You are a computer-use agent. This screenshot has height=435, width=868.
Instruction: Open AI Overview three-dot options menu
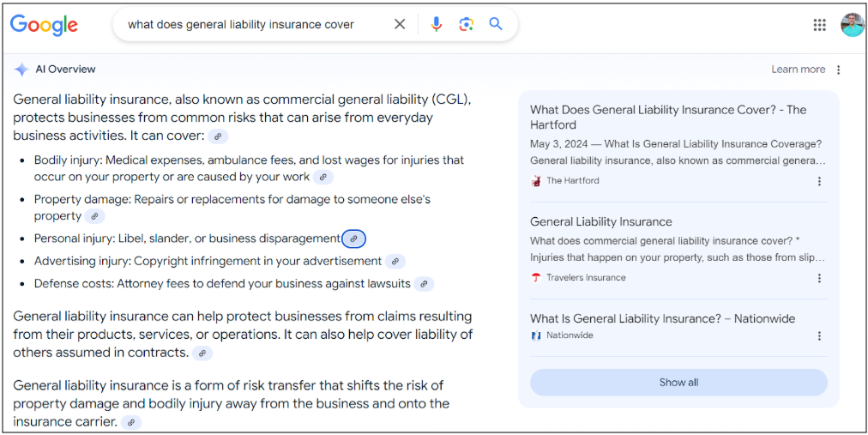tap(839, 69)
